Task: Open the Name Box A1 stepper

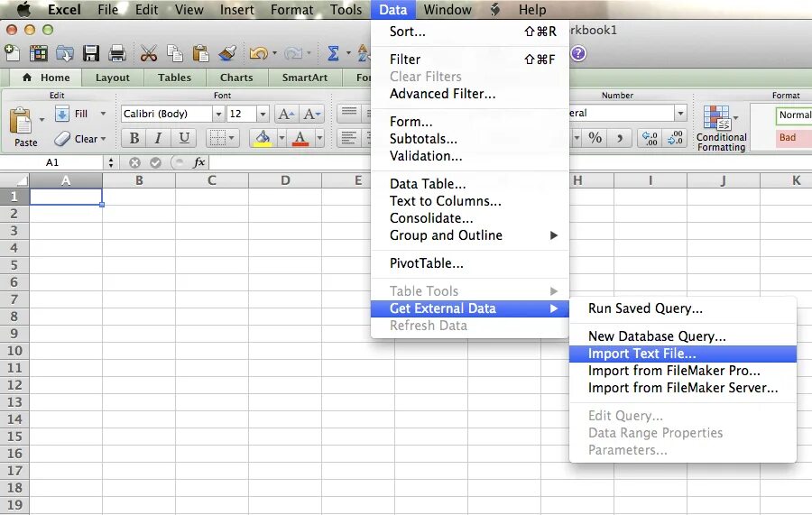Action: click(x=111, y=162)
